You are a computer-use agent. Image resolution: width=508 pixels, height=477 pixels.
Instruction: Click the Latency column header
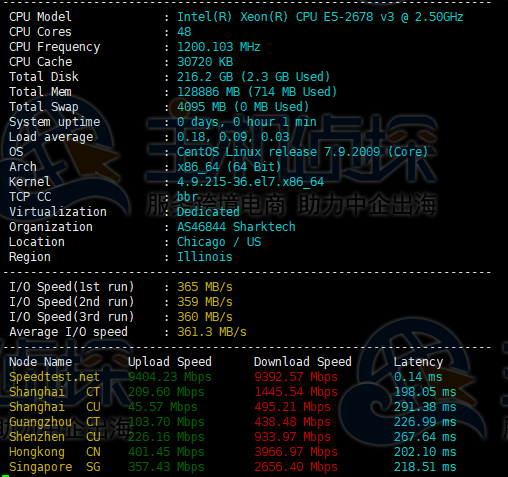(418, 362)
